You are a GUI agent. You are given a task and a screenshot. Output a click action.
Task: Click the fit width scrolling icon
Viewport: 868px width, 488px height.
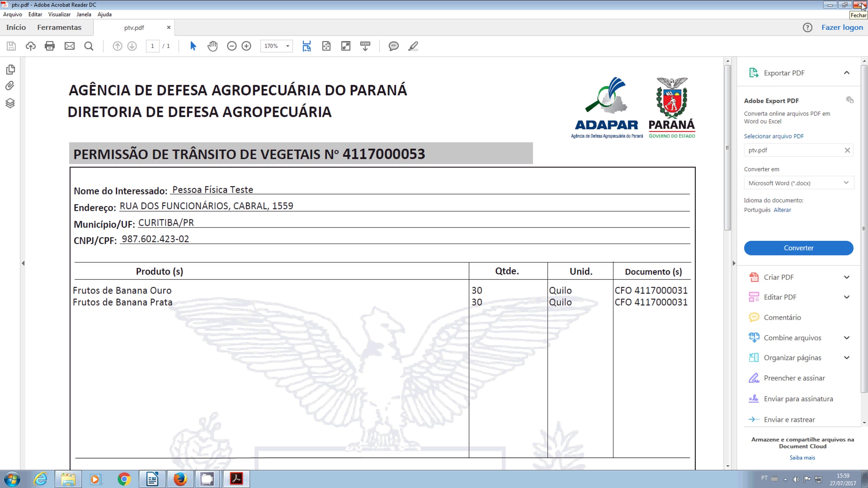tap(307, 46)
